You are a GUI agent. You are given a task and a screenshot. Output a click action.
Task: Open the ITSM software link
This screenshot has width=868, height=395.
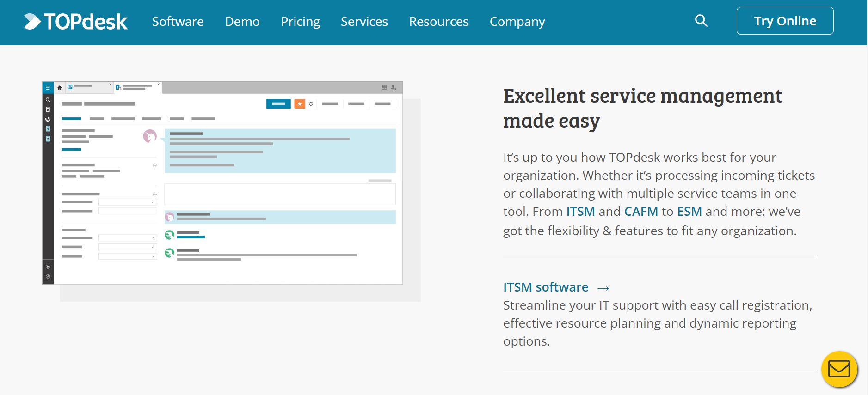(x=546, y=287)
